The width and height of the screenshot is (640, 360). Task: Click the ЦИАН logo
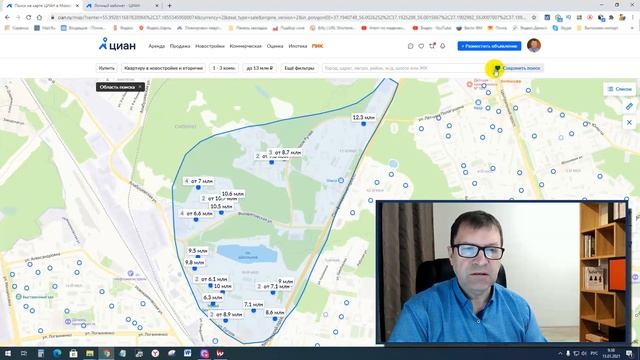click(x=117, y=45)
